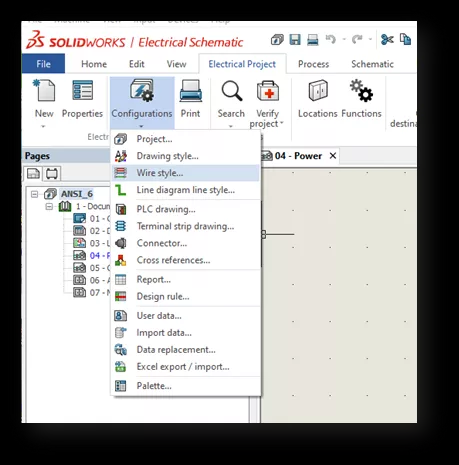This screenshot has height=465, width=459.
Task: Click the Pages panel header
Action: point(67,156)
